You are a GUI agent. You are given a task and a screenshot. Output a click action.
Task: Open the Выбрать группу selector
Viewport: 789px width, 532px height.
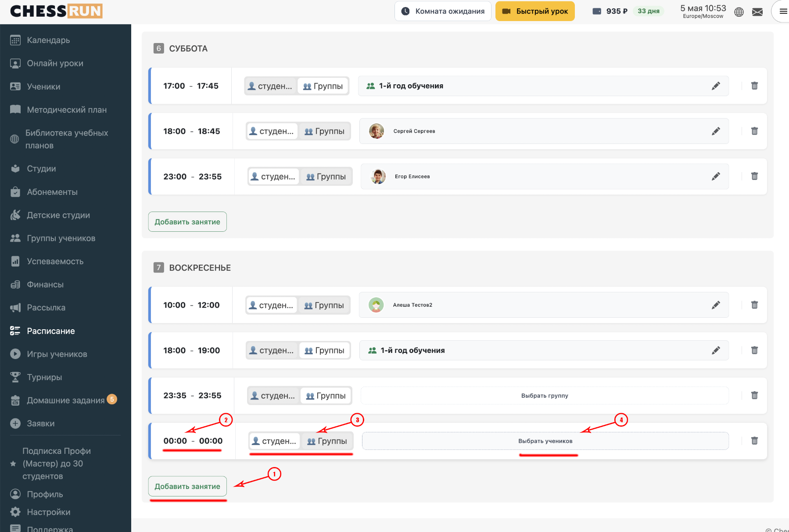point(545,395)
